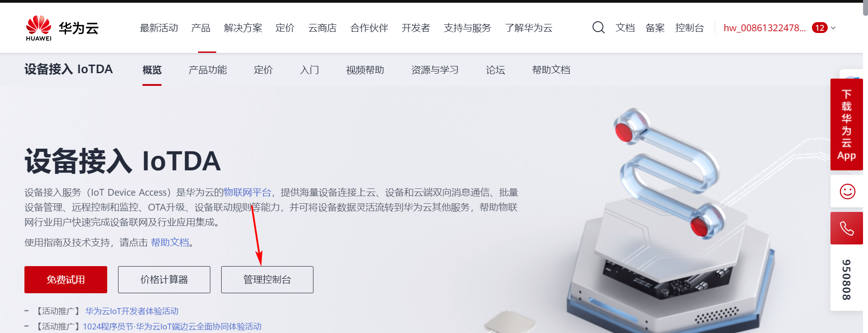868x333 pixels.
Task: Click the page vertical scrollbar
Action: click(x=865, y=9)
